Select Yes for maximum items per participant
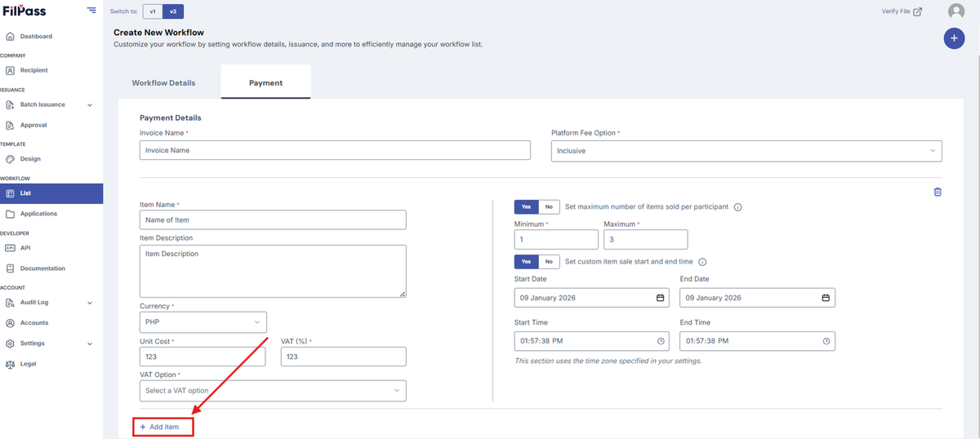The width and height of the screenshot is (980, 439). tap(526, 206)
